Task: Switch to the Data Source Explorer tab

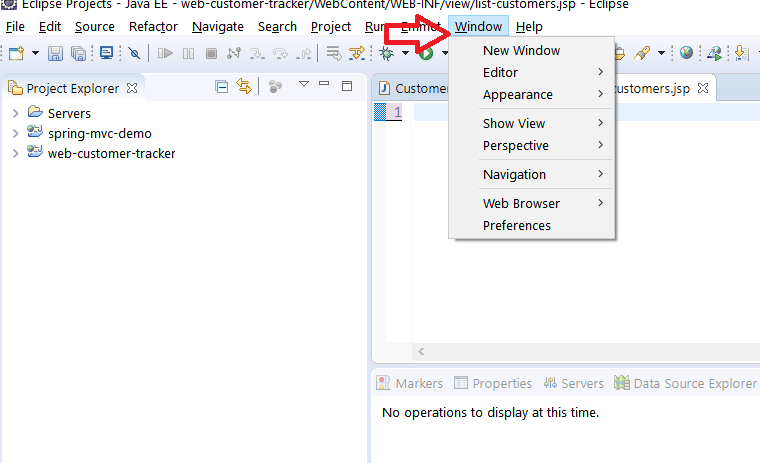Action: tap(685, 383)
